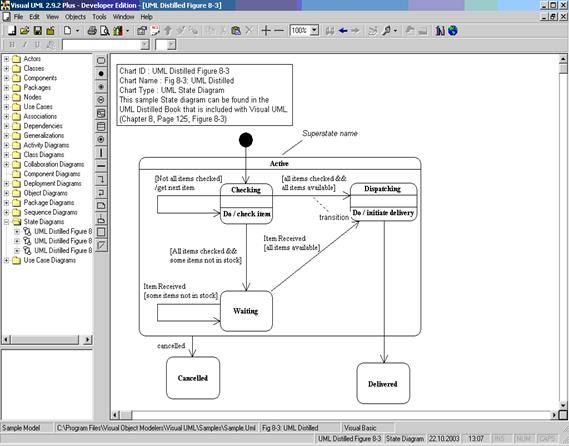Click the minus zoom-out toolbar button
Screen dimensions: 569x446
pyautogui.click(x=279, y=31)
